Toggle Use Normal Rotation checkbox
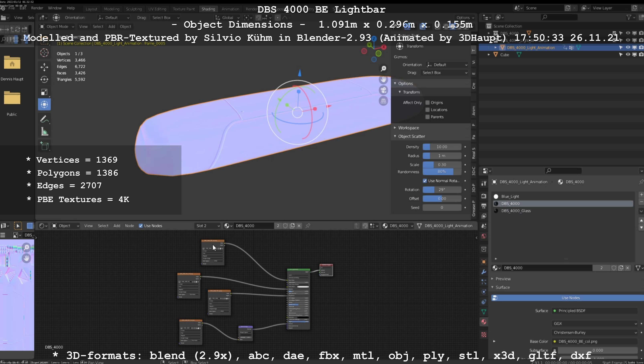 [425, 181]
